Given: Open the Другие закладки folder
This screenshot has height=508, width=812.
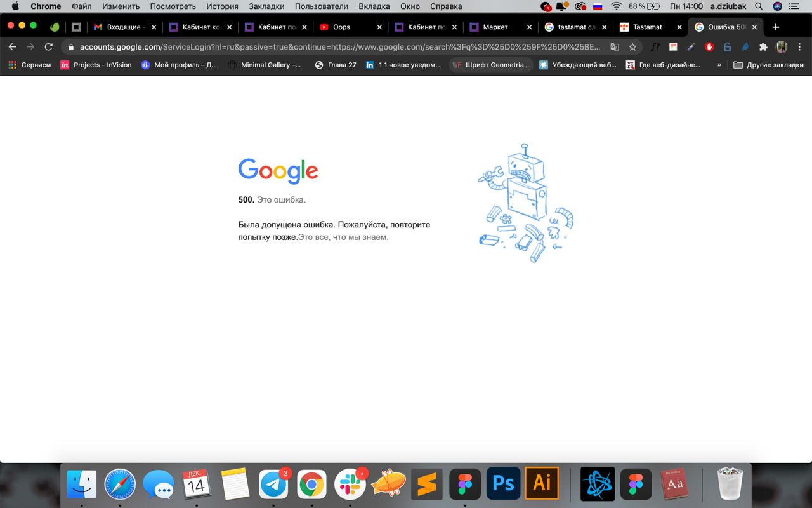Looking at the screenshot, I should pos(768,65).
